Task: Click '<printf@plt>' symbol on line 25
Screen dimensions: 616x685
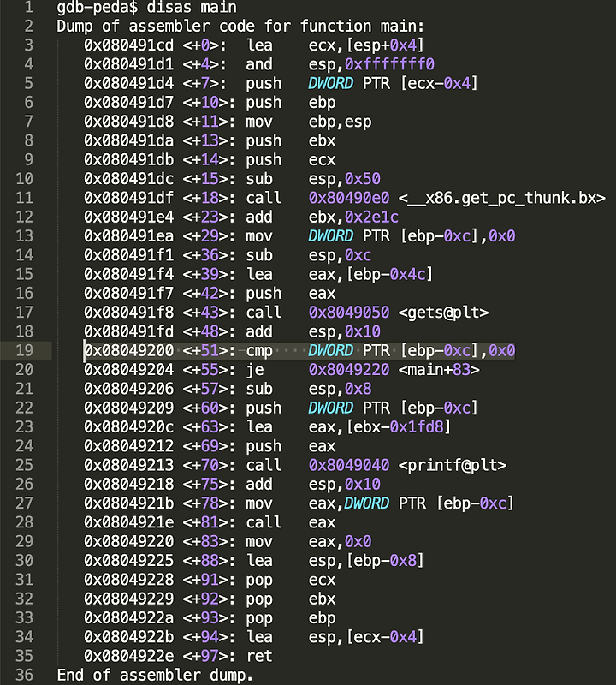Action: pyautogui.click(x=453, y=466)
